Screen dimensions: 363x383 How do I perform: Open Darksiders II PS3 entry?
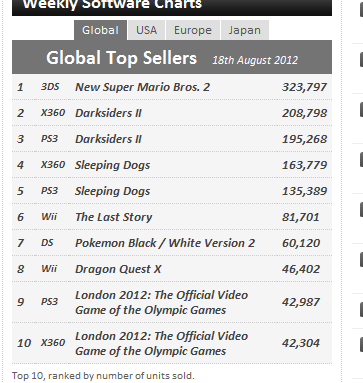pos(108,139)
